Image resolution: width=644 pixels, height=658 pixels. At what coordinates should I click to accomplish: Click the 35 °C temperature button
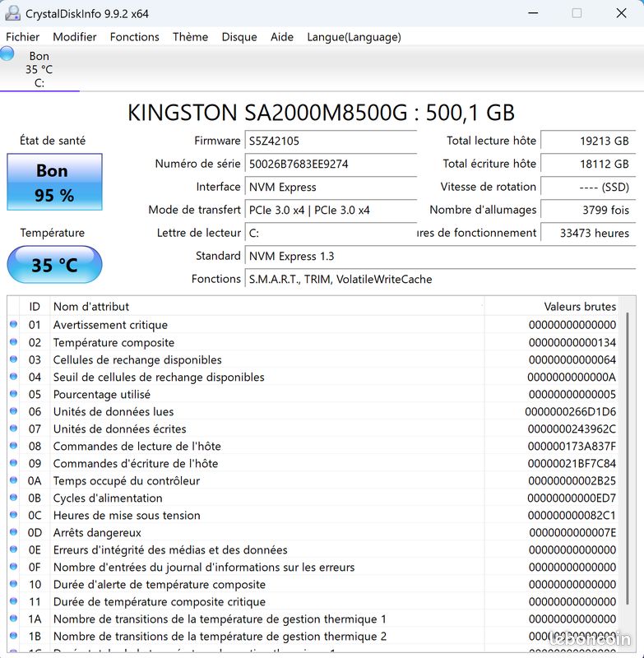tap(54, 264)
